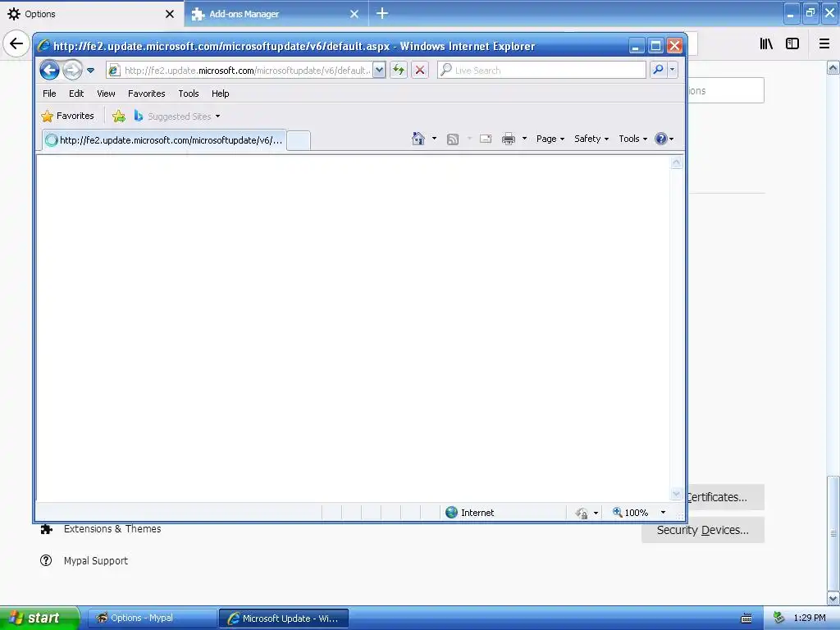Expand the Home button dropdown arrow
This screenshot has width=840, height=630.
click(434, 139)
